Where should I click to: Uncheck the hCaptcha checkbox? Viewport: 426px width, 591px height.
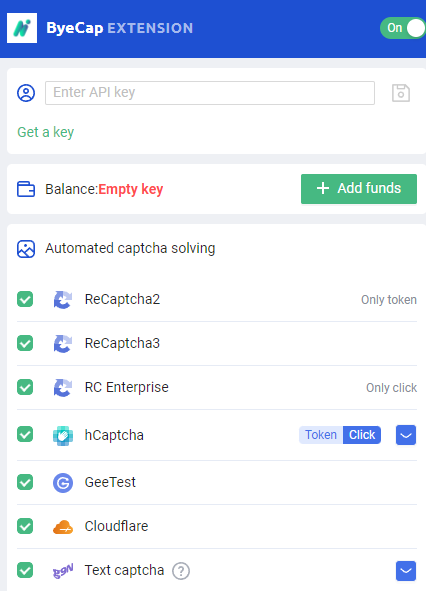point(25,434)
